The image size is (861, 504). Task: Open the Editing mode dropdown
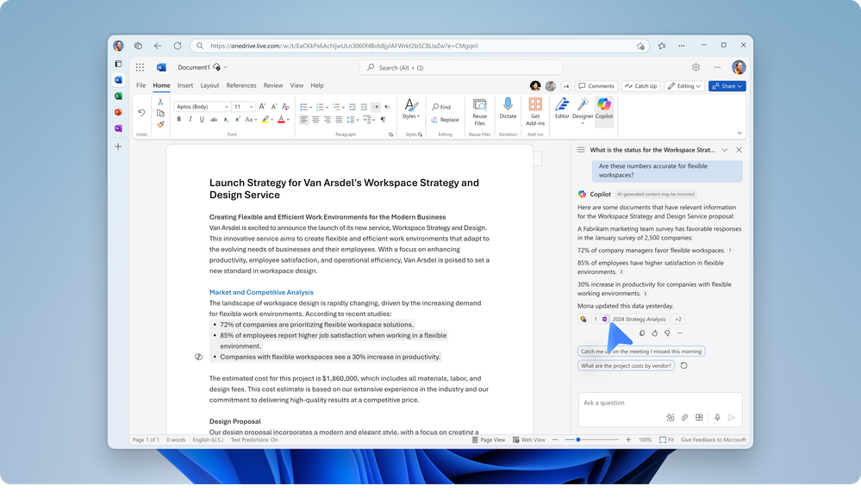click(684, 86)
